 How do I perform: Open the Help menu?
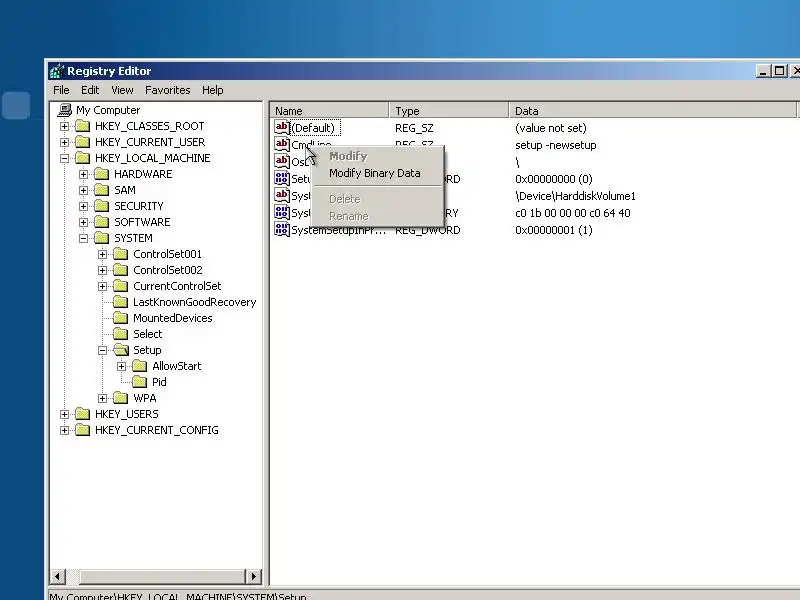click(x=212, y=90)
